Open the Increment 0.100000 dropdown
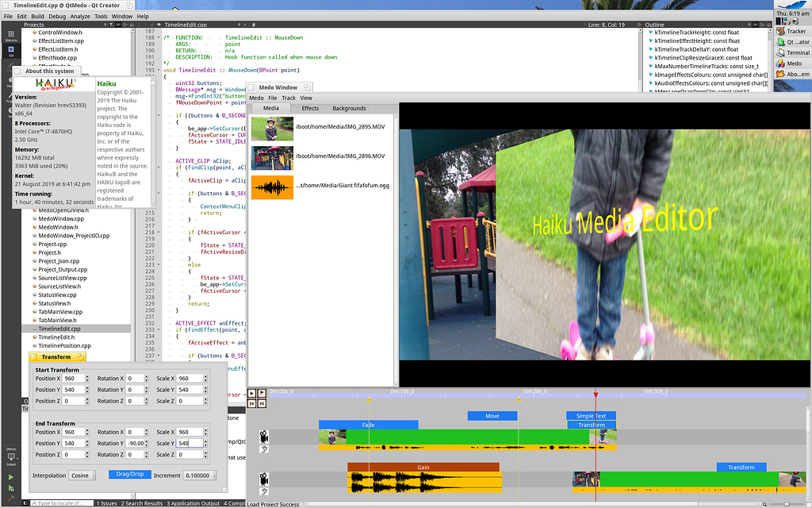 point(199,475)
